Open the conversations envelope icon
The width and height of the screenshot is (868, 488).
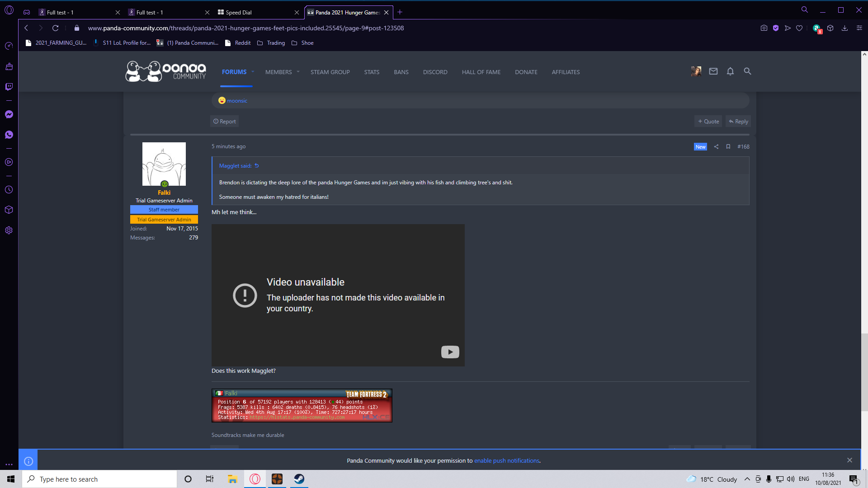pos(713,71)
